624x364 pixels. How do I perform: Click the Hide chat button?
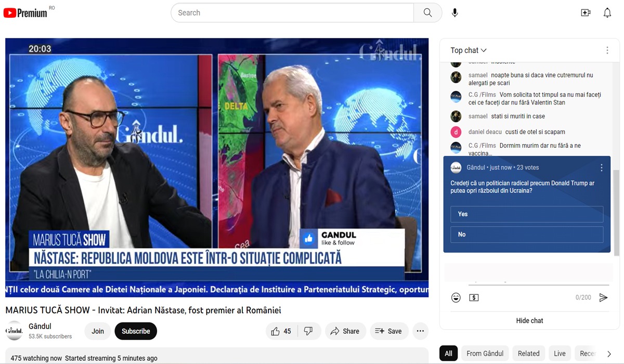click(x=529, y=320)
